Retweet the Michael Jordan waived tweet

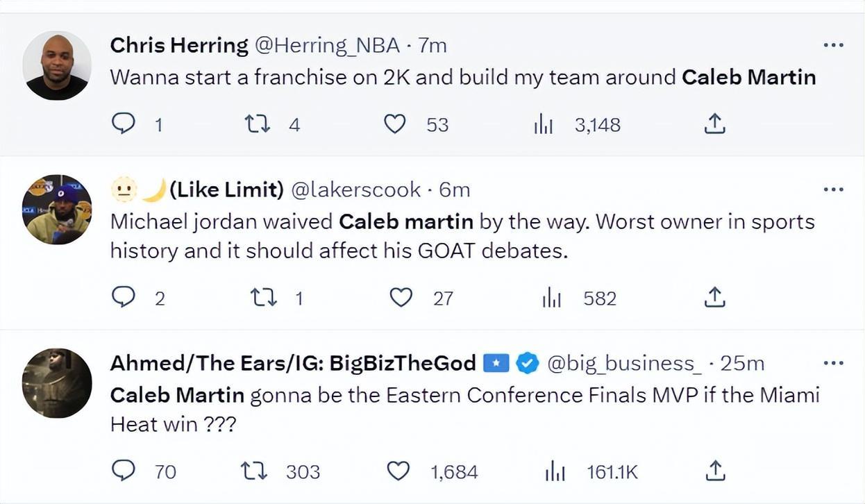pos(263,298)
